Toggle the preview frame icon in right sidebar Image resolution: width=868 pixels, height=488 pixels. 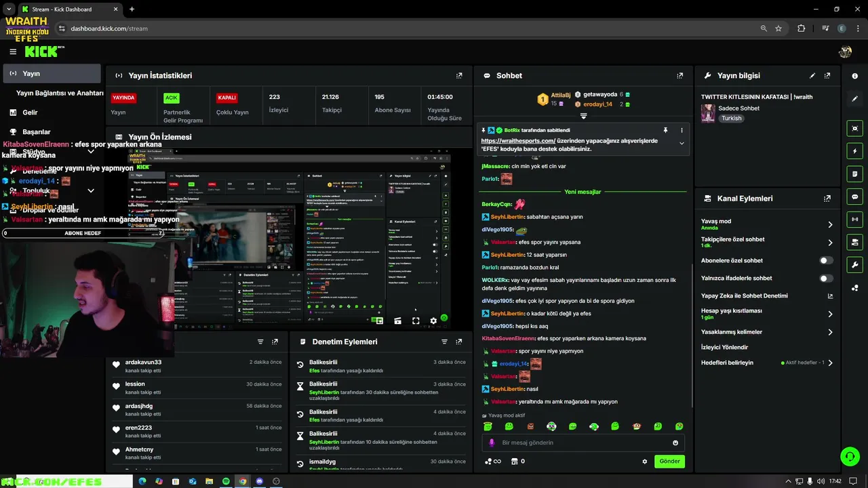[855, 128]
